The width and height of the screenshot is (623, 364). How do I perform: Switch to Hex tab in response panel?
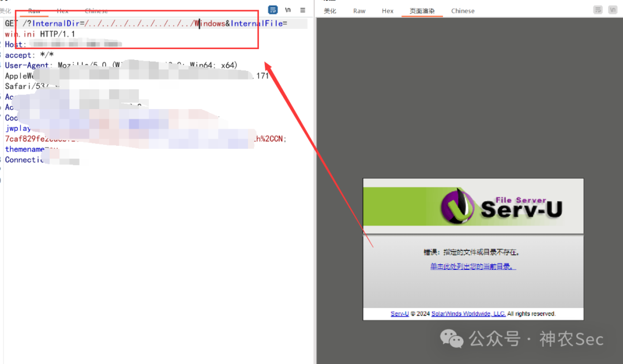388,11
